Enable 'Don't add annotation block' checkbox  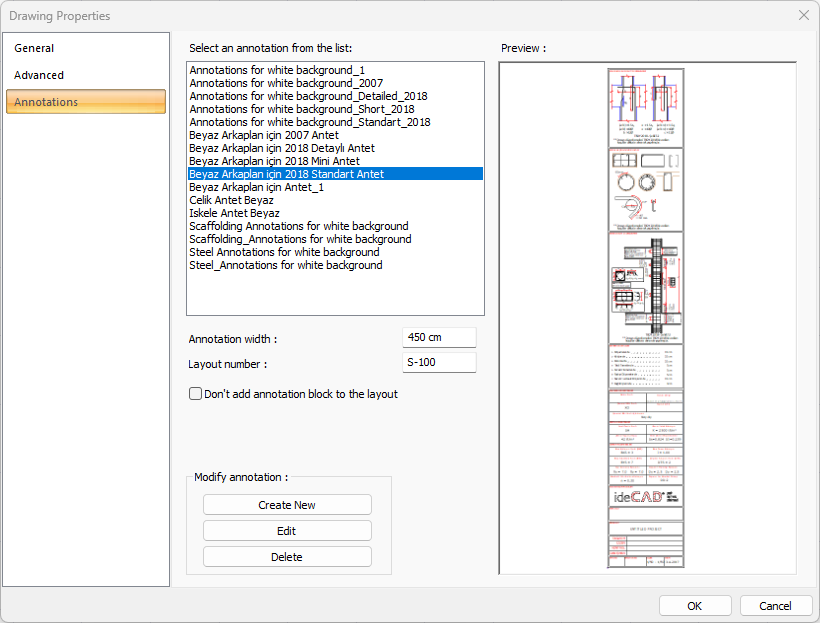point(196,394)
